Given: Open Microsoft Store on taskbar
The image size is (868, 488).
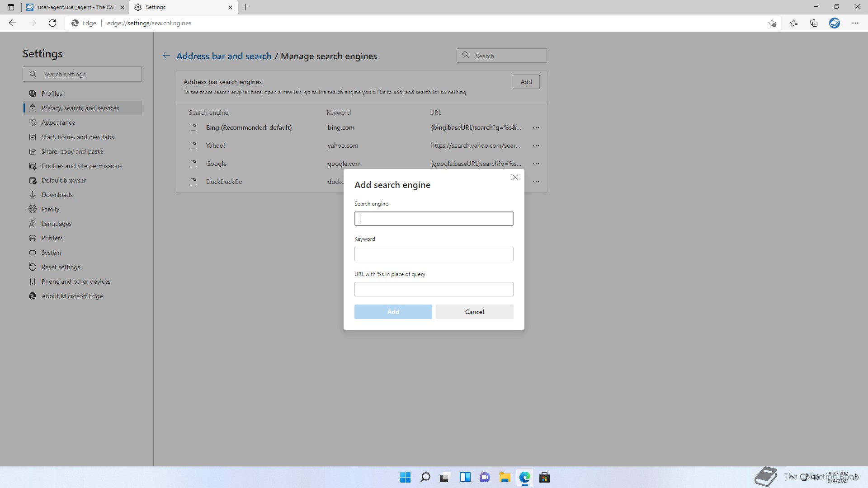Looking at the screenshot, I should click(x=544, y=477).
